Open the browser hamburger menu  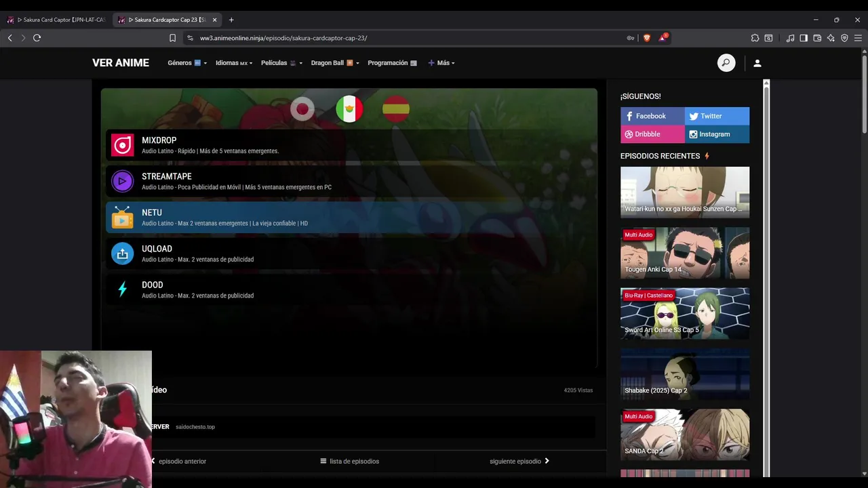click(x=858, y=38)
